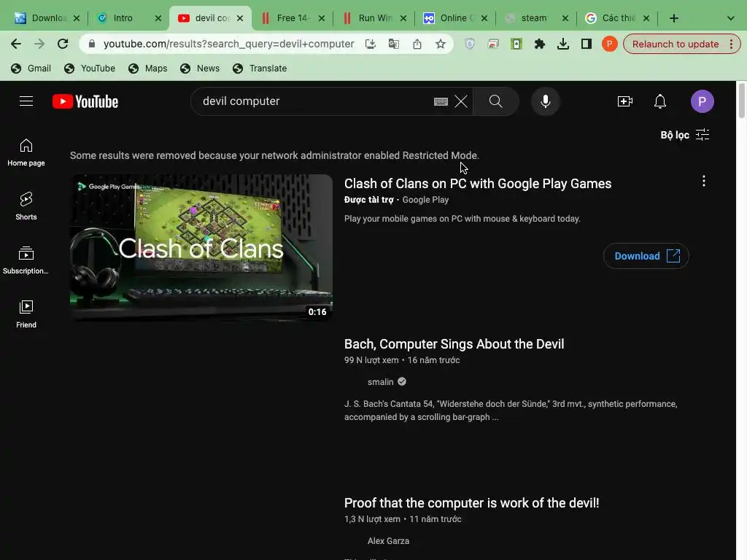The width and height of the screenshot is (747, 560).
Task: Open Clash of Clans on PC title link
Action: point(477,184)
